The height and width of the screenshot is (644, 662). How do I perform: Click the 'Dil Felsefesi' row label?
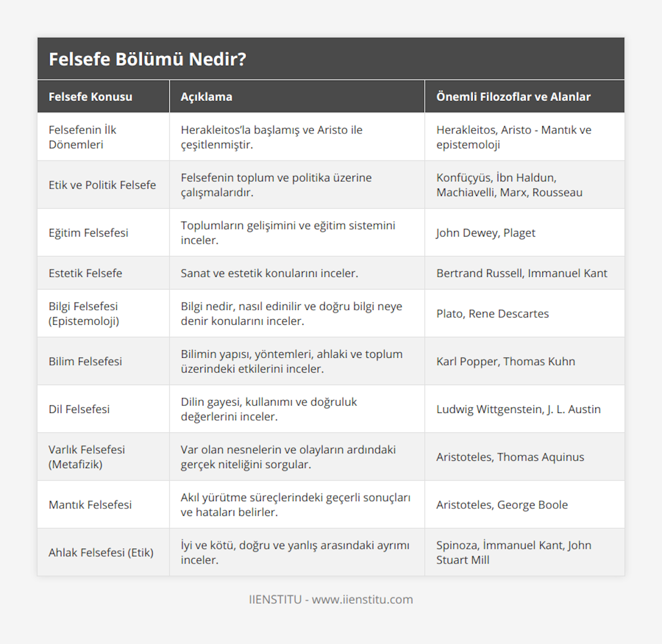(x=79, y=409)
